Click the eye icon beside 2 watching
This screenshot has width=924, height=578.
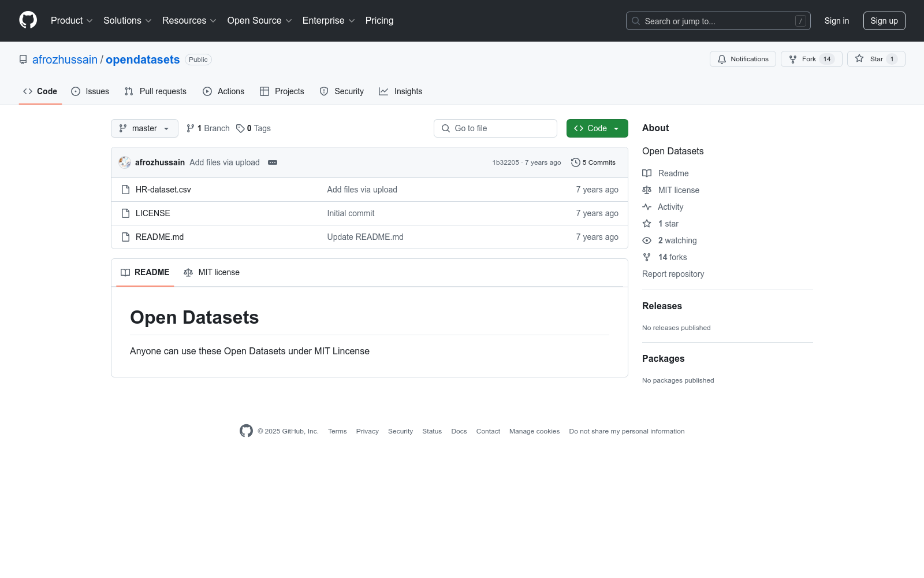click(647, 240)
